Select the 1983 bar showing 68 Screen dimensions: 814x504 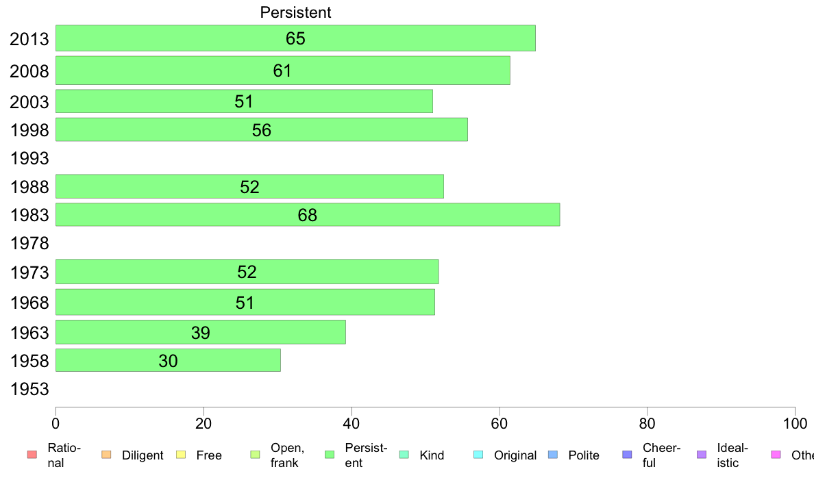coord(308,214)
